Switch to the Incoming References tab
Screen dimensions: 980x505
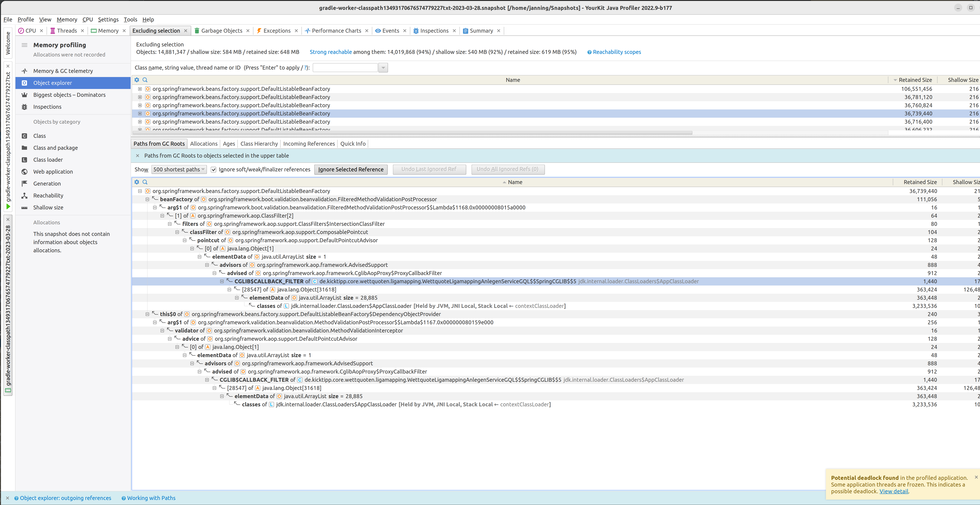[x=309, y=144]
